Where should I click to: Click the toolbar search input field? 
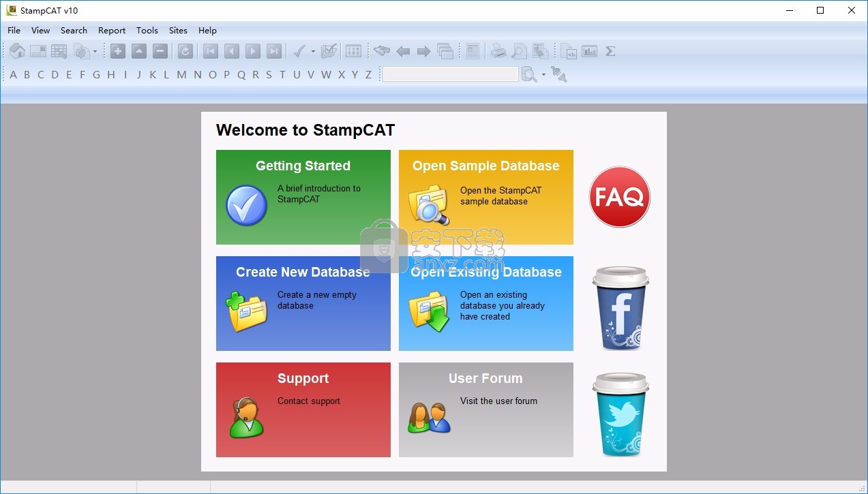(x=451, y=74)
